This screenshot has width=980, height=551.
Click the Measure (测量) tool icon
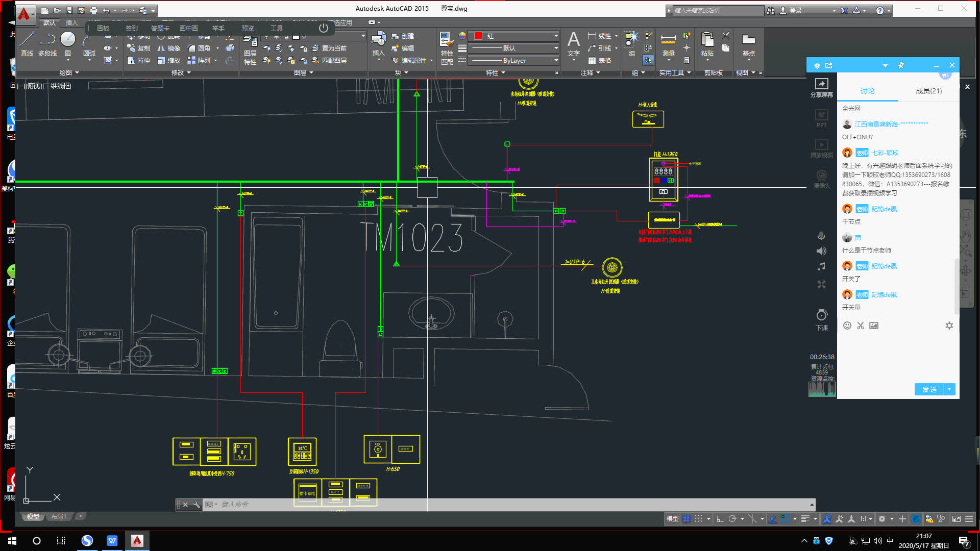(668, 40)
